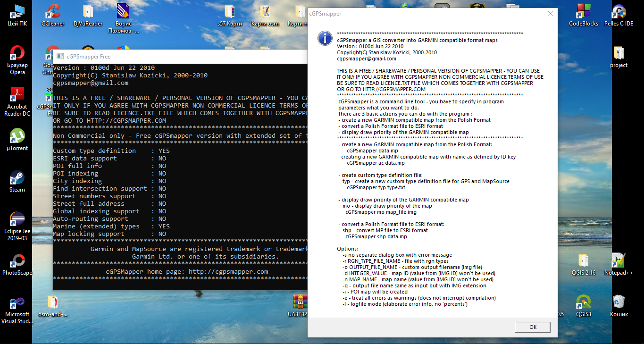644x344 pixels.
Task: Select the CodeBlocks desktop icon
Action: tap(584, 16)
